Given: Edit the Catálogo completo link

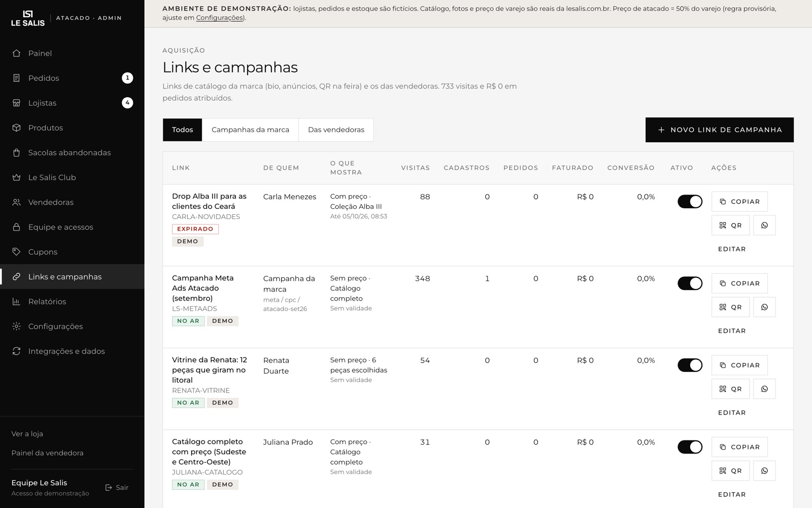Looking at the screenshot, I should (x=732, y=494).
